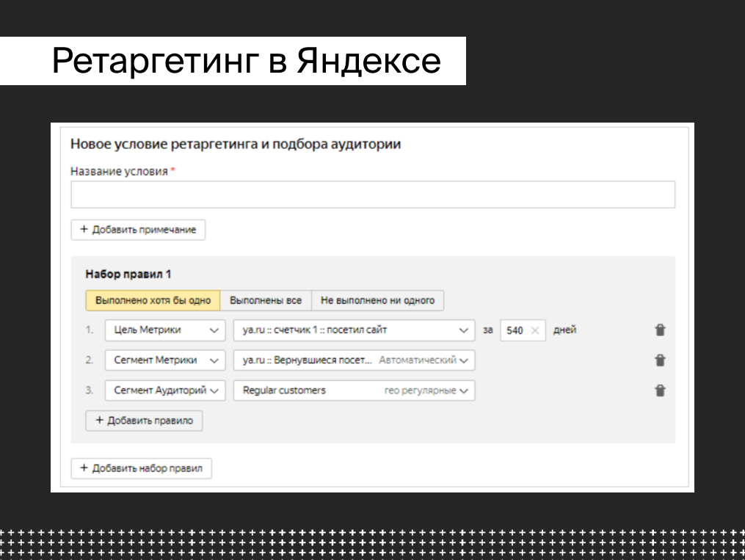Select the 'Выполнено хотя бы одно' option

(153, 300)
